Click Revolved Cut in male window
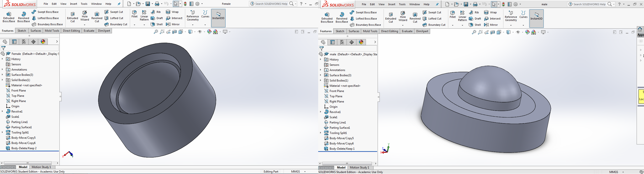 [x=415, y=18]
